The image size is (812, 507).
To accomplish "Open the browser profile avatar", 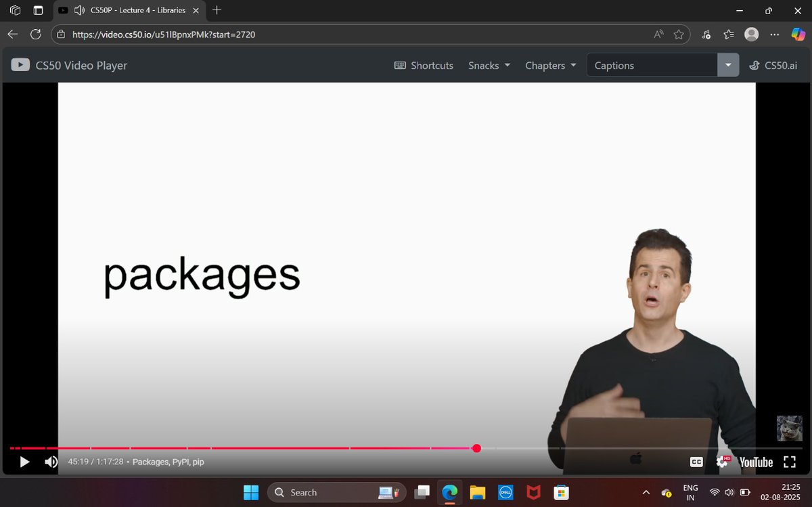I will [x=751, y=34].
